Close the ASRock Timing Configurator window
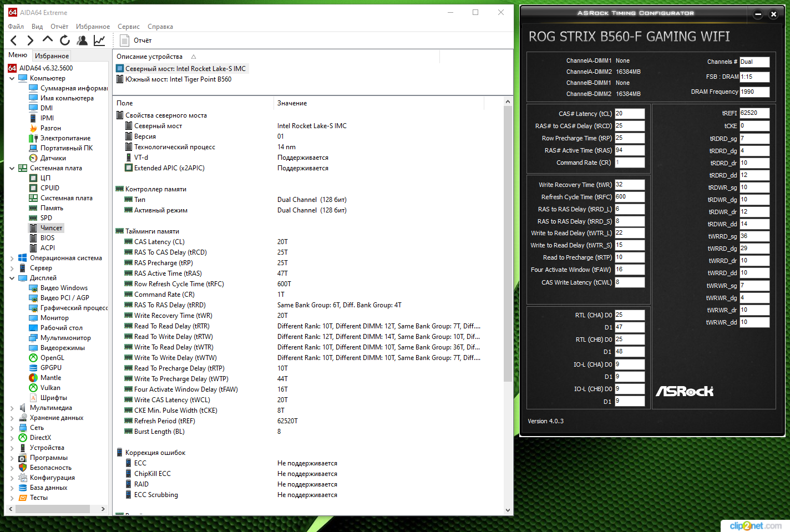790x532 pixels. pyautogui.click(x=773, y=14)
